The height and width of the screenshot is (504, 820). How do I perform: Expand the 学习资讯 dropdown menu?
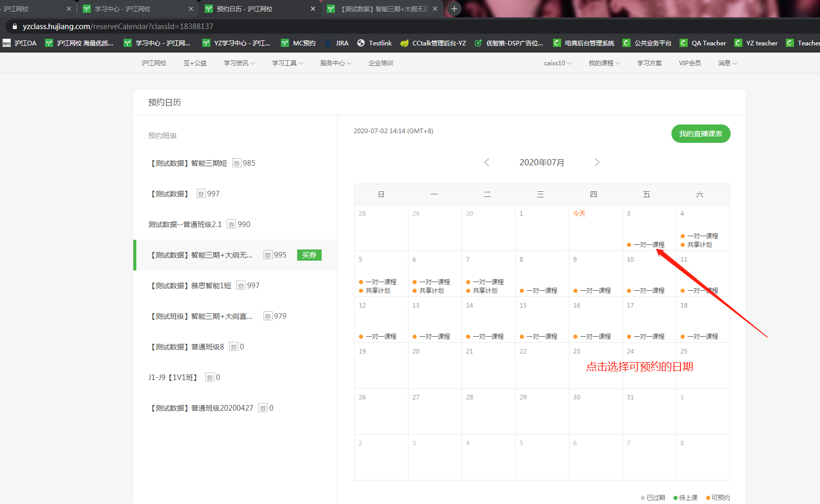pos(239,63)
